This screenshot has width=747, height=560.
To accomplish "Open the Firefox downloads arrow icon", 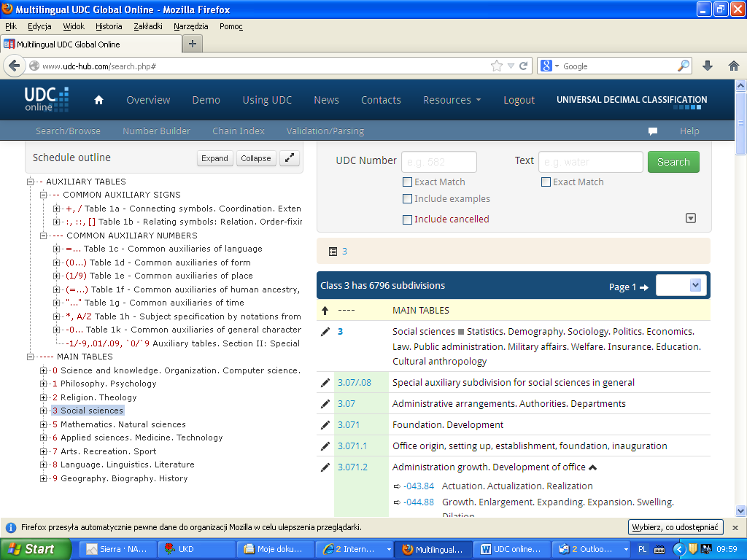I will 708,66.
